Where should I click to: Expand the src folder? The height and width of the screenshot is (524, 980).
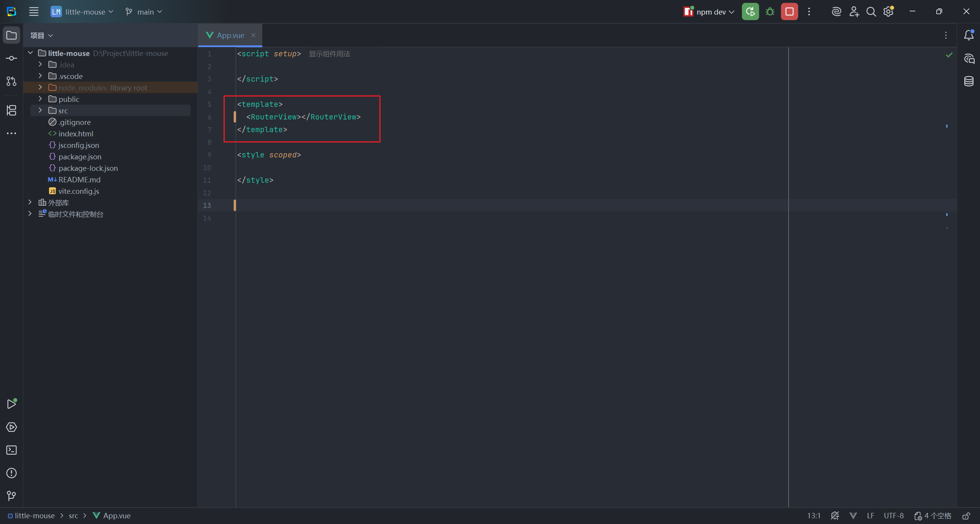tap(40, 110)
